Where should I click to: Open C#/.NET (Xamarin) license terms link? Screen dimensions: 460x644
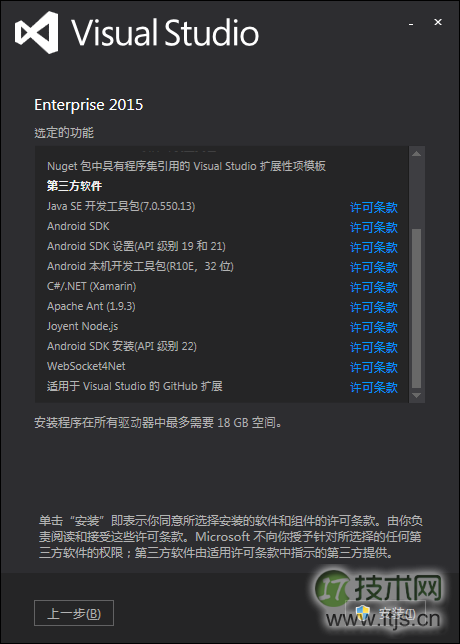coord(374,287)
